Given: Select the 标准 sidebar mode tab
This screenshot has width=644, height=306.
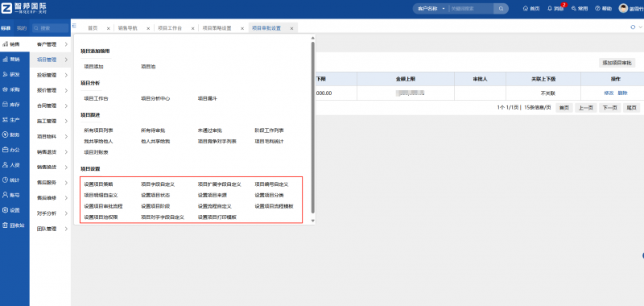Looking at the screenshot, I should click(6, 28).
